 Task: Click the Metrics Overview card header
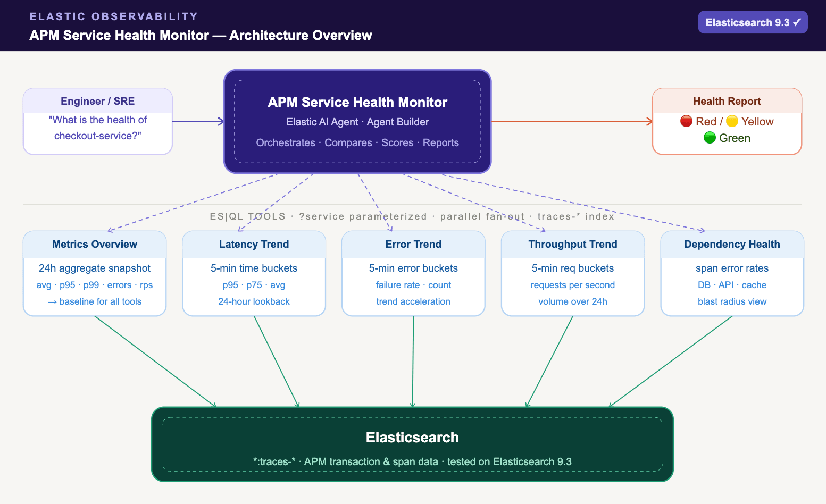click(95, 244)
